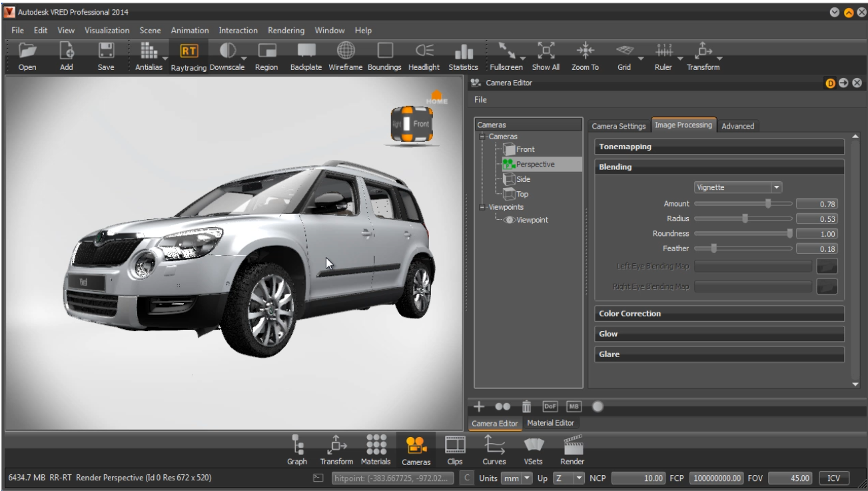This screenshot has height=491, width=868.
Task: Toggle the Headlight
Action: (x=424, y=51)
